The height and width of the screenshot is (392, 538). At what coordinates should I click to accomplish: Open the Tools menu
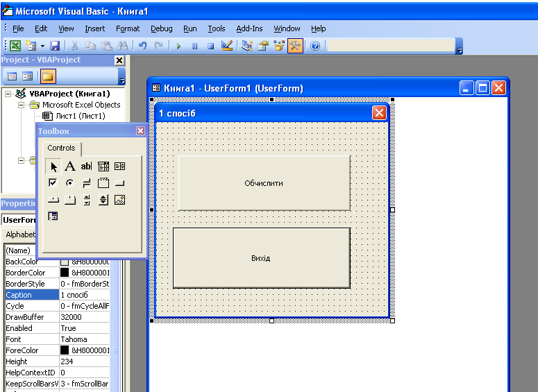(217, 28)
